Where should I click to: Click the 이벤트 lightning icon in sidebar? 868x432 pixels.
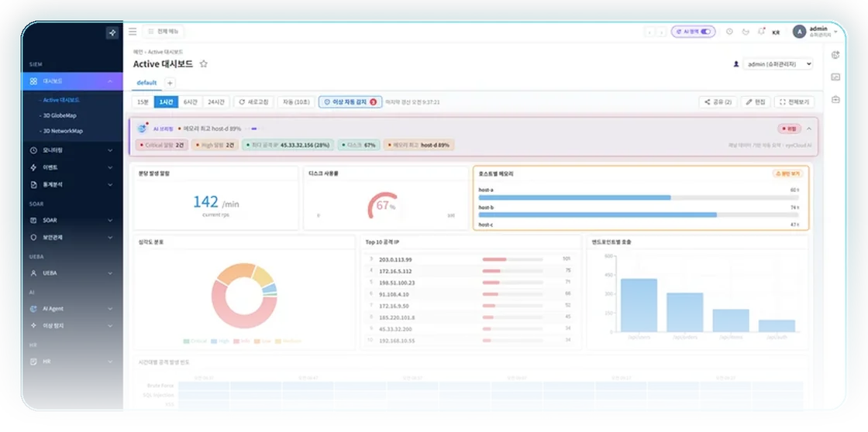34,167
